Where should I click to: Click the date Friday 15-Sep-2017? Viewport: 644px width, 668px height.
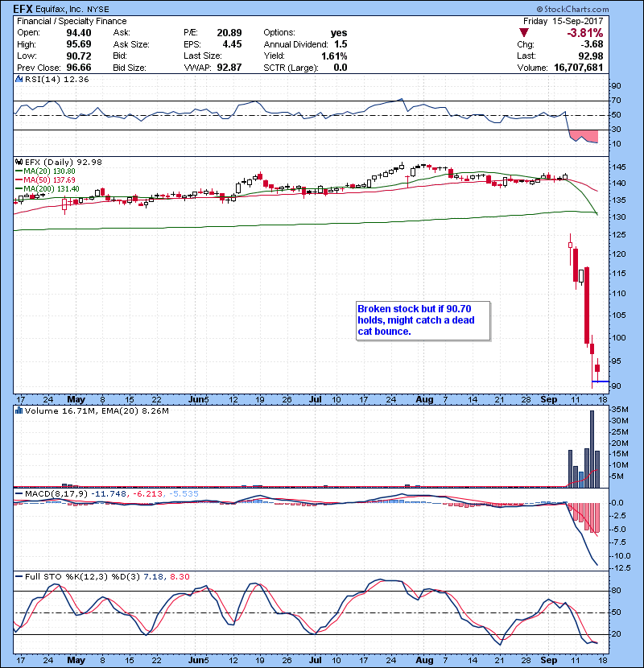tap(563, 21)
